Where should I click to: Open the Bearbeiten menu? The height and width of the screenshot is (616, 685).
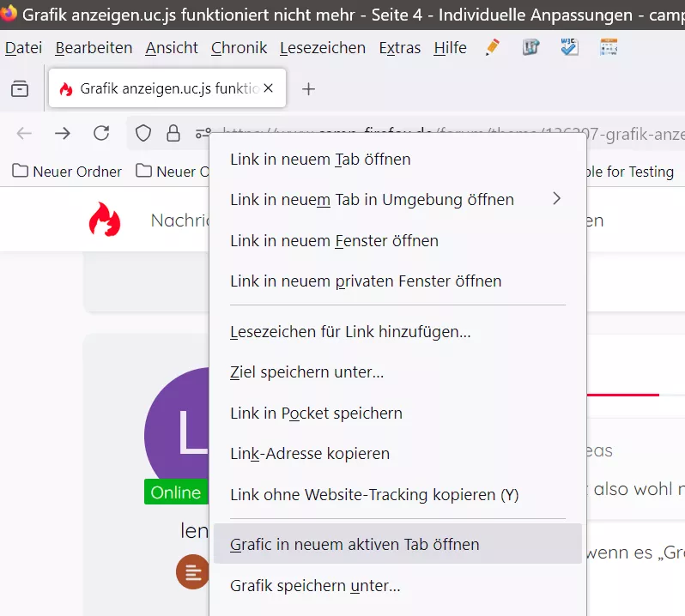click(x=94, y=47)
